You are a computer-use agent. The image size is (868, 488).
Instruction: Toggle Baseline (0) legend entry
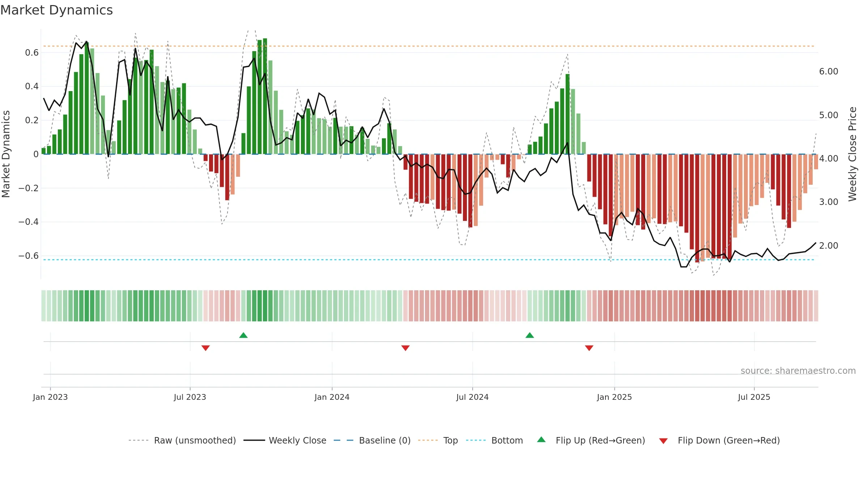coord(372,440)
